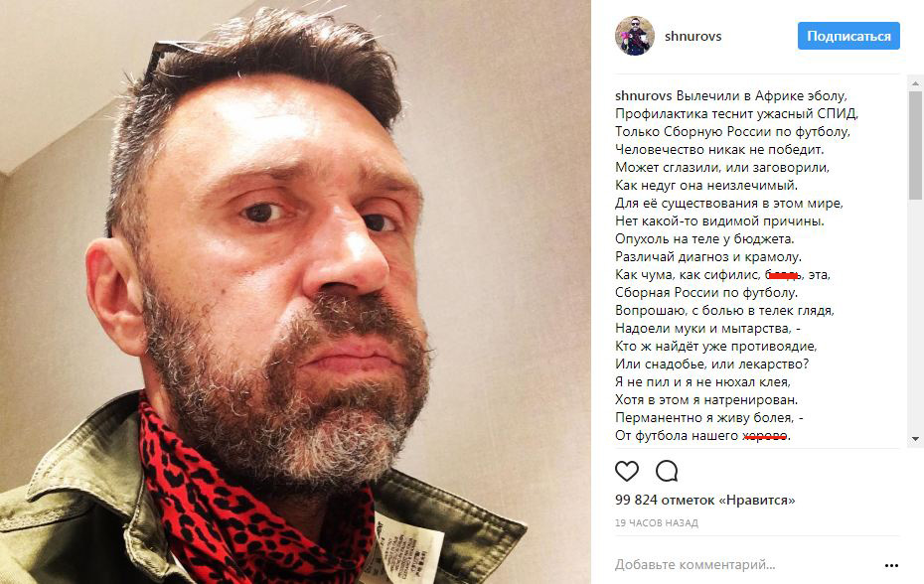Click the 19 часов назад timestamp
Image resolution: width=924 pixels, height=584 pixels.
click(x=657, y=522)
